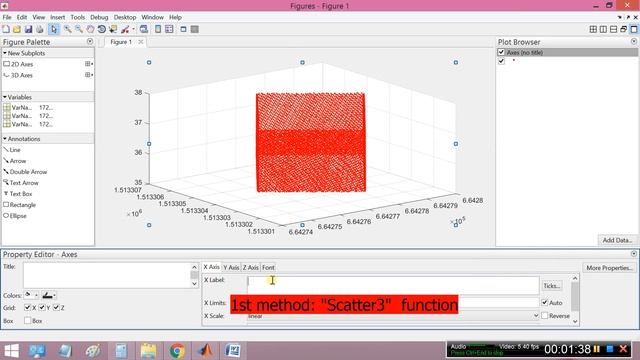Click the Show Plot Tools icon
640x360 pixels.
(x=195, y=29)
